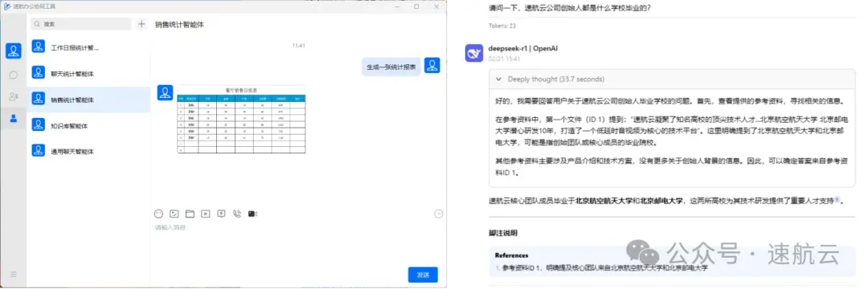
Task: Click the app logo in title bar
Action: pos(7,6)
